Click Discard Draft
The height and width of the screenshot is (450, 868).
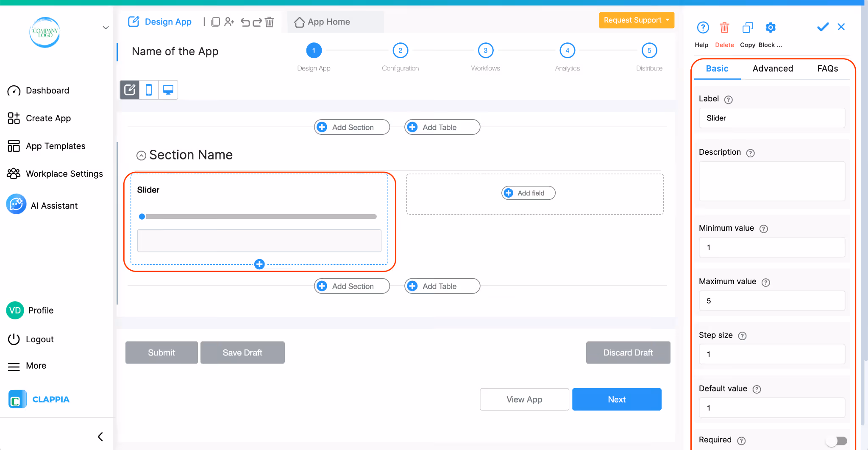coord(628,352)
